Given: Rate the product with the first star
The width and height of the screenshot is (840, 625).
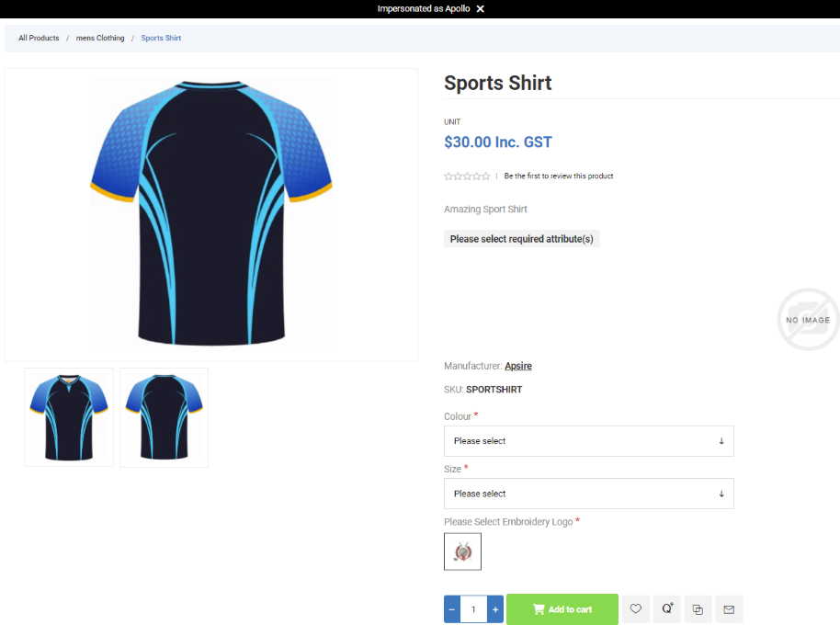Looking at the screenshot, I should coord(448,176).
